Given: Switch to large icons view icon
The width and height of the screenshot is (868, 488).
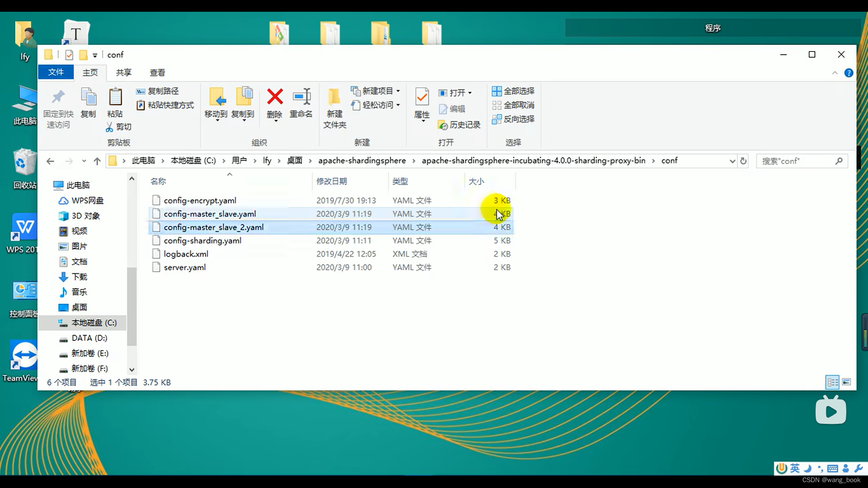Looking at the screenshot, I should click(x=847, y=382).
